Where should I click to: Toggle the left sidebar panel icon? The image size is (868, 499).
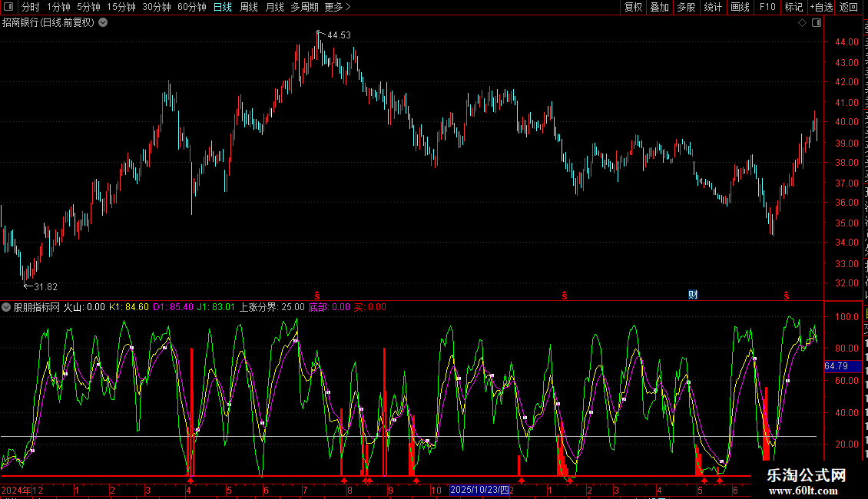[8, 7]
